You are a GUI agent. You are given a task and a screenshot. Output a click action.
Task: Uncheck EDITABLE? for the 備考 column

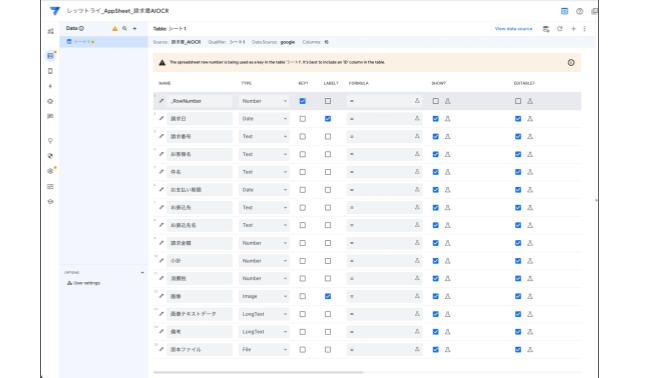pyautogui.click(x=518, y=332)
